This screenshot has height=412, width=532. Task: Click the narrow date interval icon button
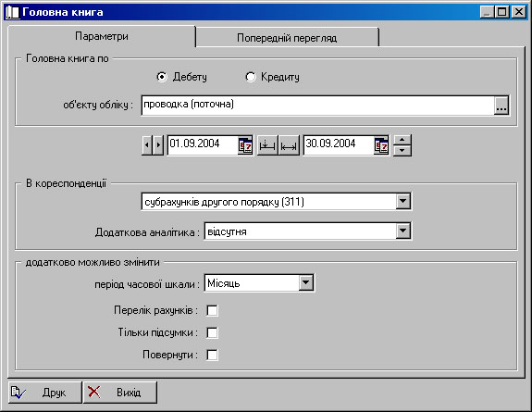[x=267, y=145]
